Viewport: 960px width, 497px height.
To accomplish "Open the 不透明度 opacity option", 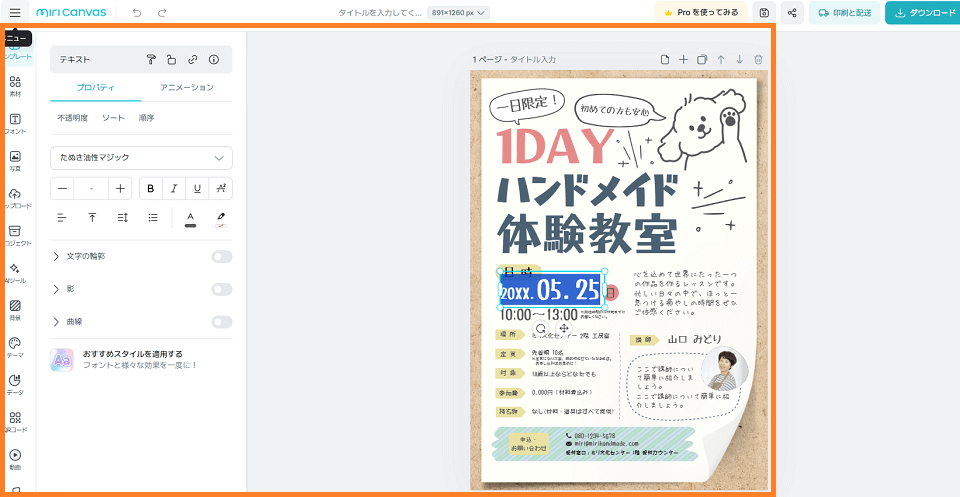I will 73,118.
